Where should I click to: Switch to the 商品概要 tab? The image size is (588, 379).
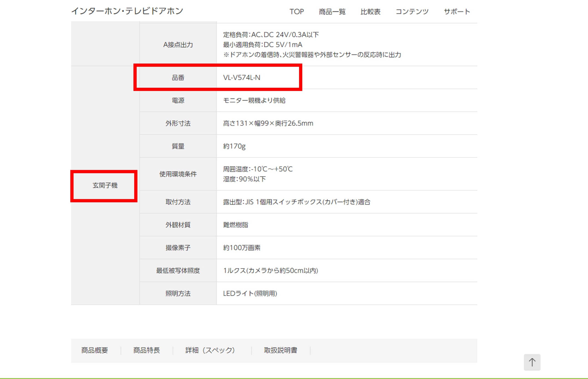tap(95, 350)
